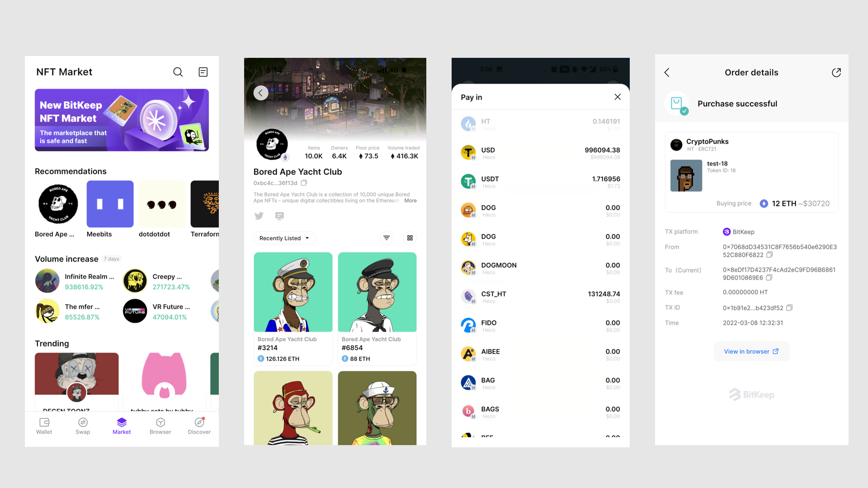Open the filter icon next to Recently Listed
This screenshot has height=488, width=868.
click(387, 238)
